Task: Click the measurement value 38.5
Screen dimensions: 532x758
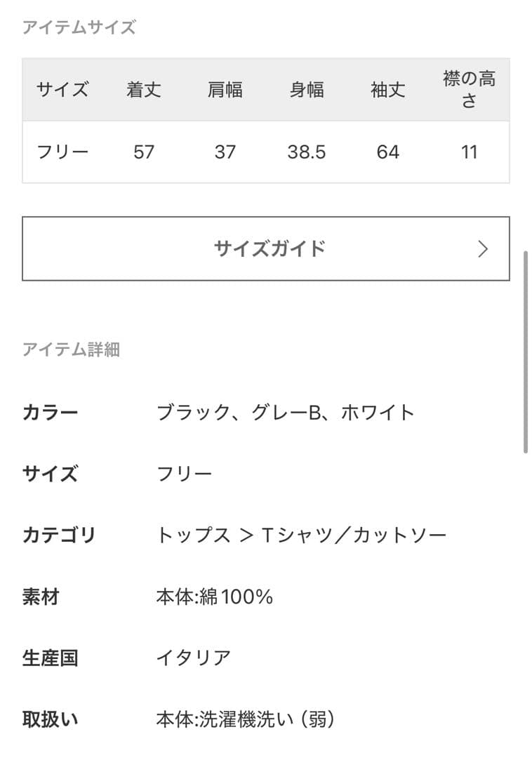Action: pyautogui.click(x=307, y=152)
